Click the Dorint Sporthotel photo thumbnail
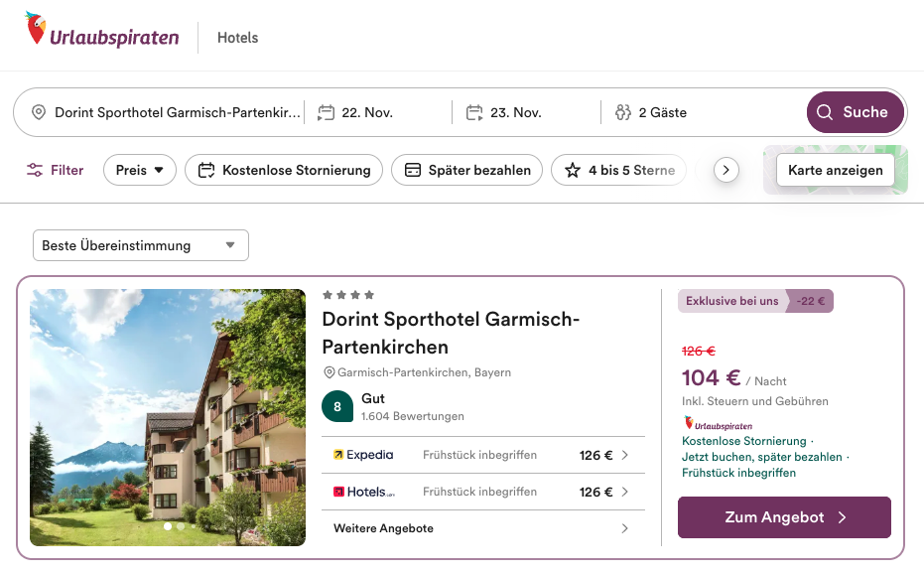Viewport: 924px width, 575px height. tap(168, 417)
